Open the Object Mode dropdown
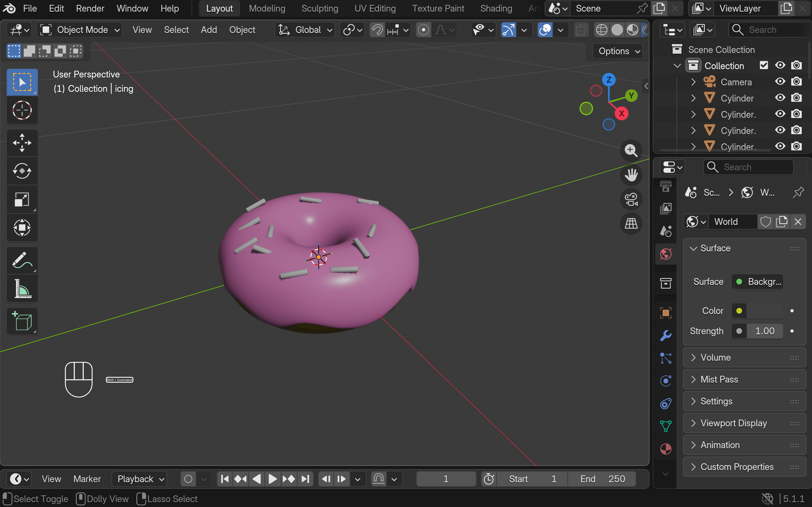The height and width of the screenshot is (507, 812). click(x=80, y=30)
